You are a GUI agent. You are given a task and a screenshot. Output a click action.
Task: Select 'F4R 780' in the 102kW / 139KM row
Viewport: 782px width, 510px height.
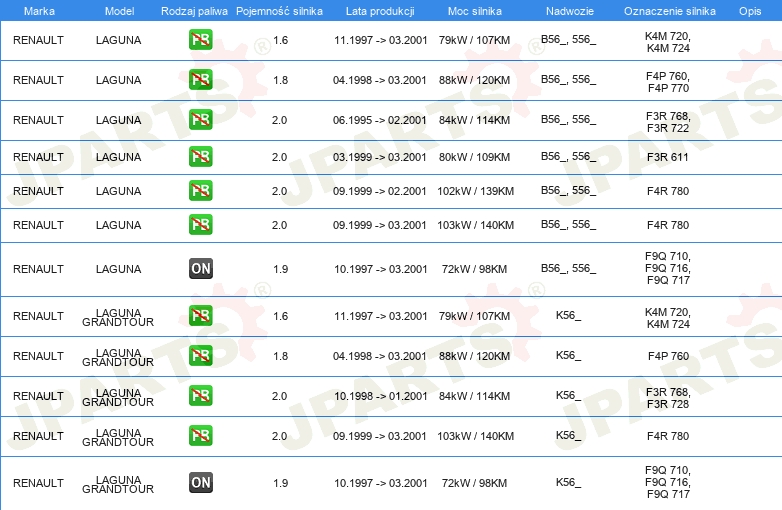point(668,191)
